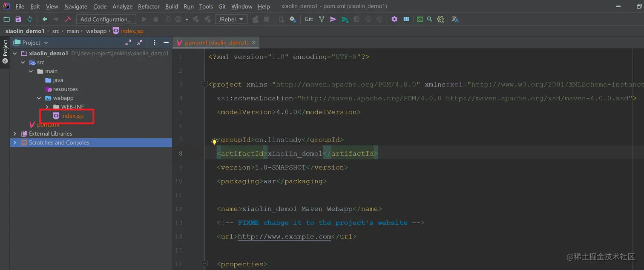Navigate back with the green arrow
Viewport: 644px width, 270px height.
(44, 19)
